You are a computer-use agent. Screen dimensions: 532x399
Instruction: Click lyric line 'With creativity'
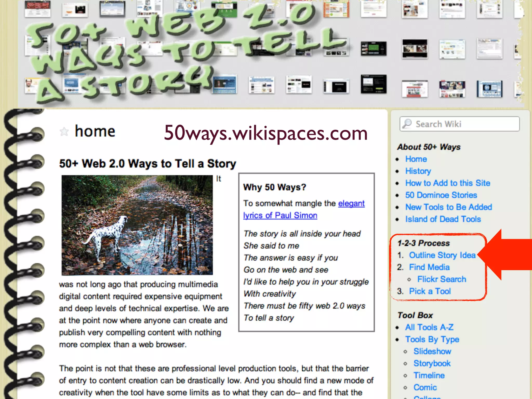click(x=270, y=294)
